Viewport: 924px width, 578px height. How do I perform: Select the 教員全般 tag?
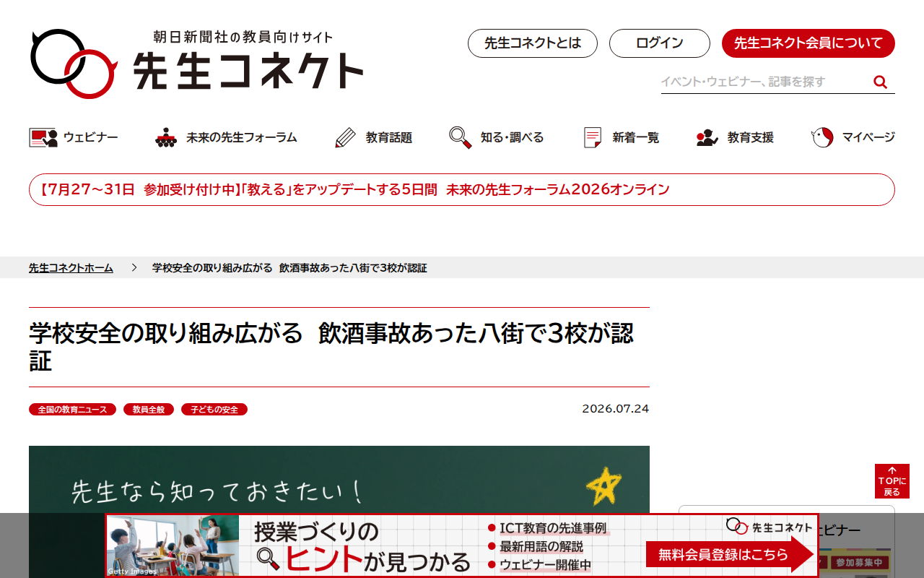[x=149, y=410]
